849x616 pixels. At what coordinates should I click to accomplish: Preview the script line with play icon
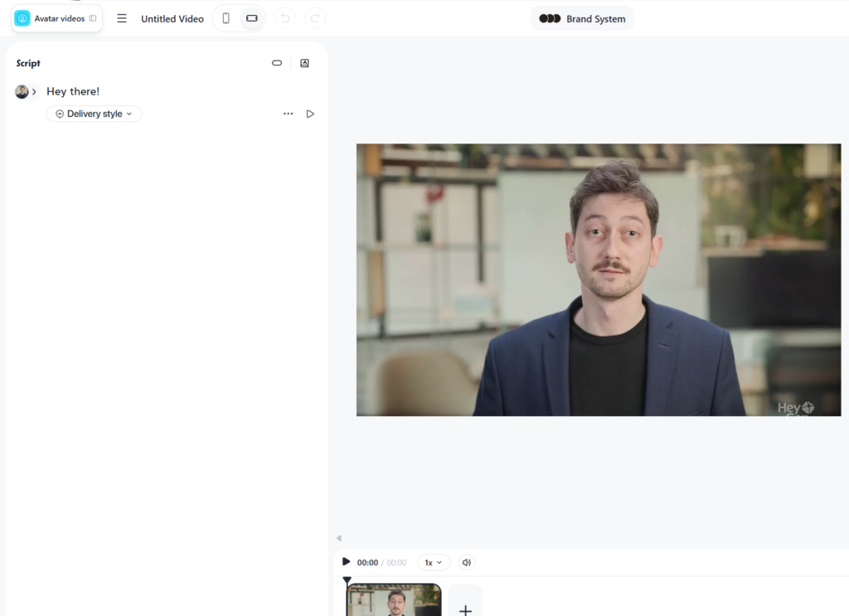[310, 114]
